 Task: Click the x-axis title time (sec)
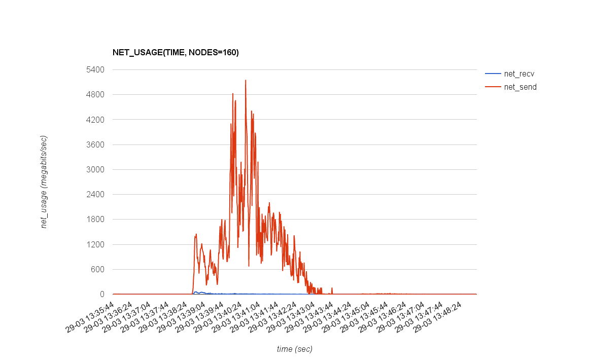point(294,349)
